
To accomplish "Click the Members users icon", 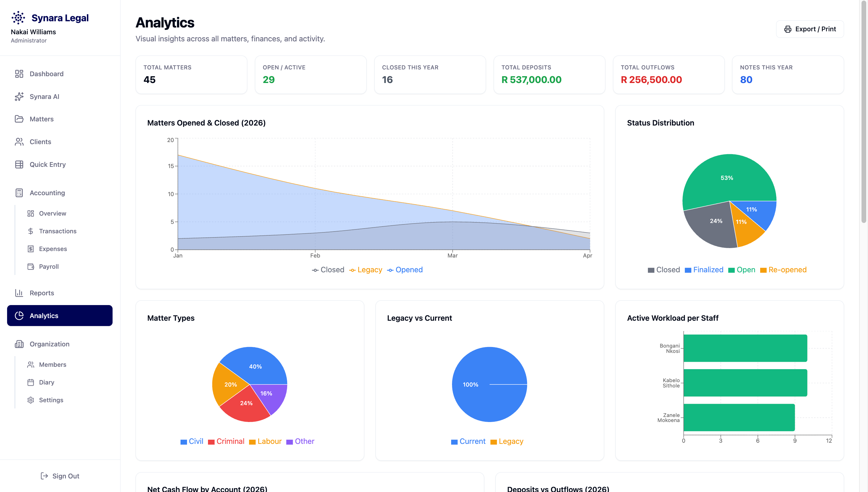I will pos(31,364).
